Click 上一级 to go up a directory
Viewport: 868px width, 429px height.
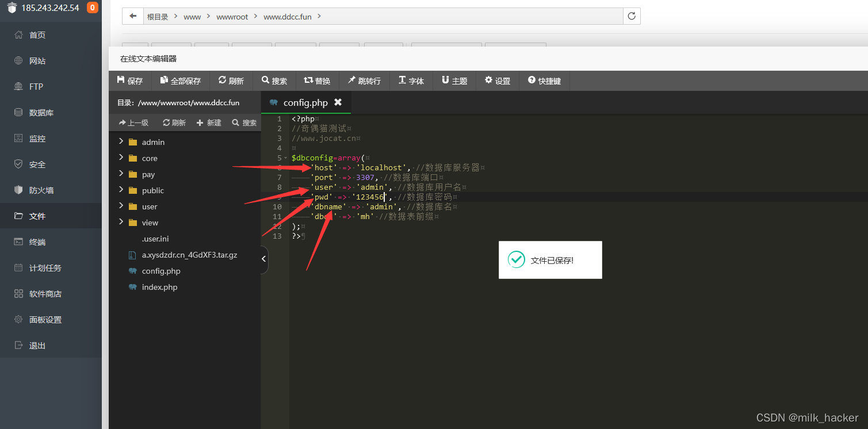(133, 122)
